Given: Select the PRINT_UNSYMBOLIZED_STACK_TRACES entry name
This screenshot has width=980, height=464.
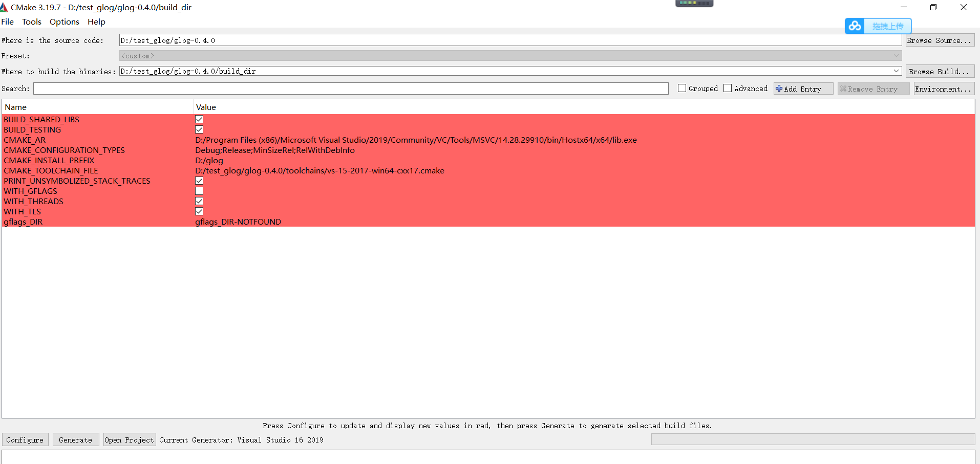Looking at the screenshot, I should pyautogui.click(x=77, y=181).
